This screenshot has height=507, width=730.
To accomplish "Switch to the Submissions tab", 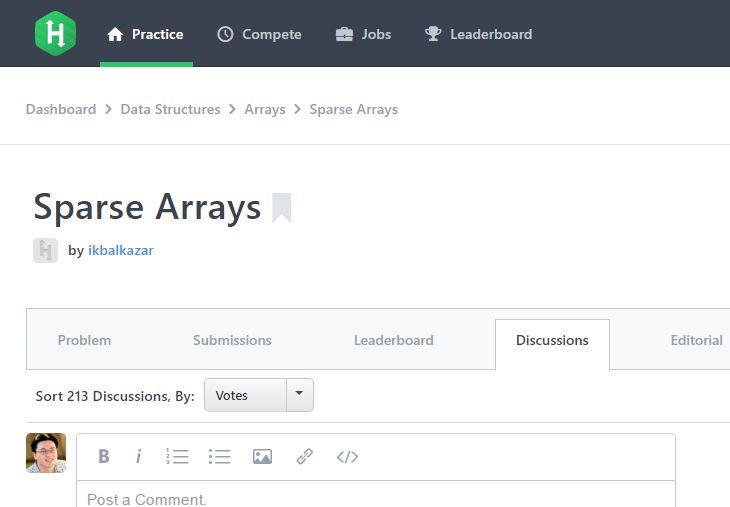I will pos(232,340).
